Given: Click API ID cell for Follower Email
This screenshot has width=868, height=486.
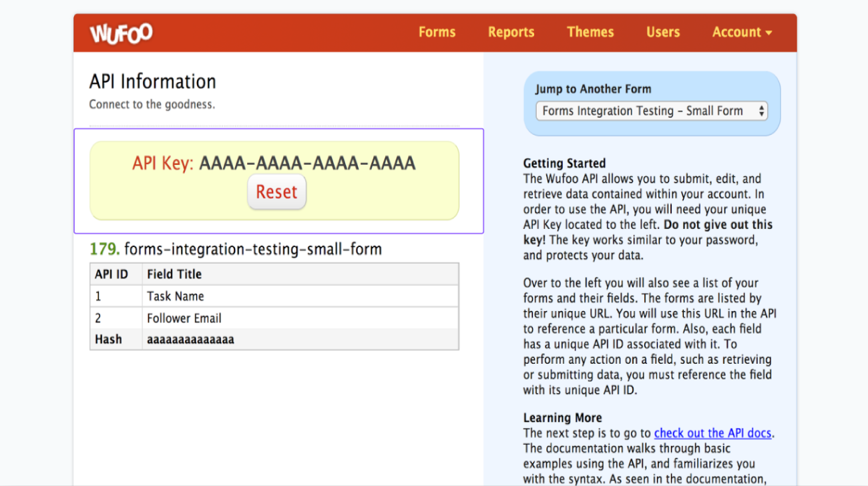Looking at the screenshot, I should (116, 318).
